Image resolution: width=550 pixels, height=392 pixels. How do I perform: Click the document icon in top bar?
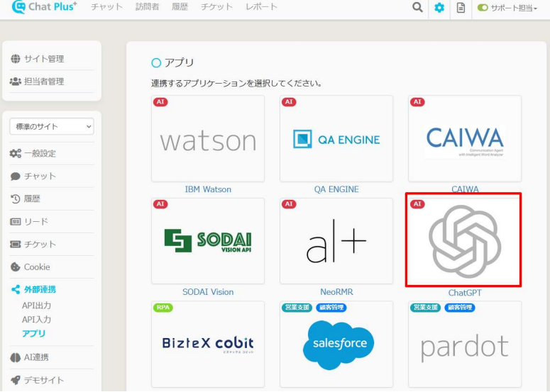click(461, 8)
